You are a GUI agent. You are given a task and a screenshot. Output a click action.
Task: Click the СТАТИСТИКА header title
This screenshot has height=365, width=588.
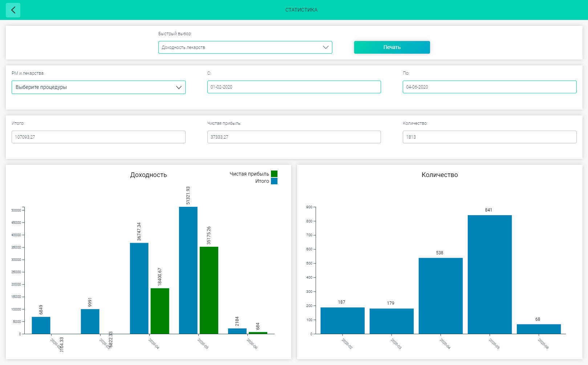pyautogui.click(x=301, y=10)
